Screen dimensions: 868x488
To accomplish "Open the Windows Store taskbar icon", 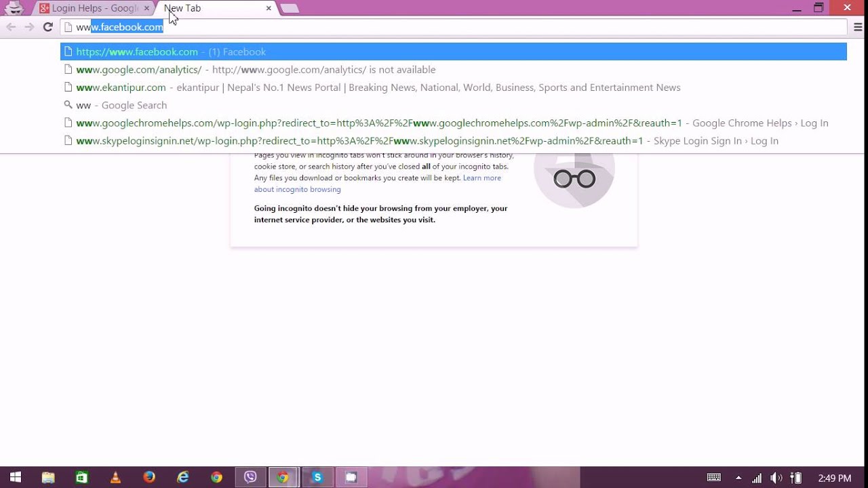I will click(x=81, y=477).
